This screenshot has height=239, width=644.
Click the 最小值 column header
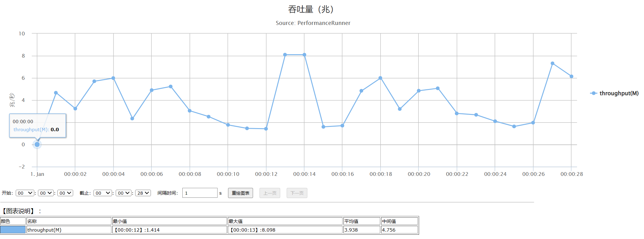(169, 221)
